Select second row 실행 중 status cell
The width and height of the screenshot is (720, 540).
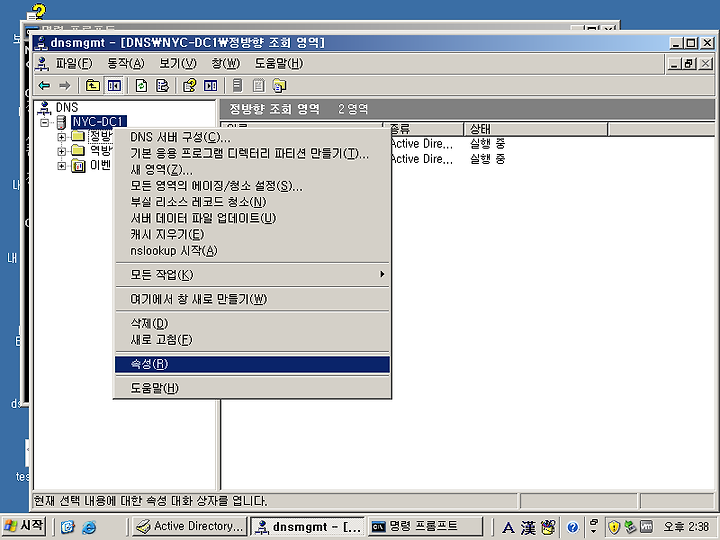[487, 159]
